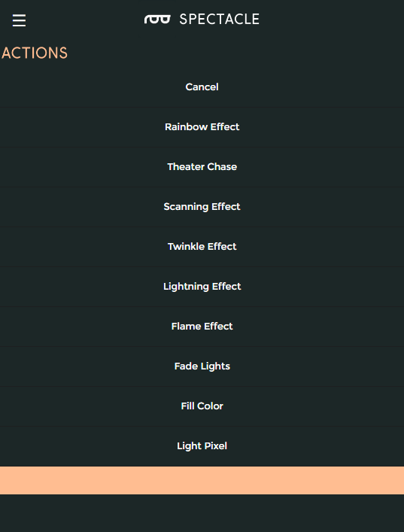Viewport: 404px width, 532px height.
Task: Tap the word Lights in Fade Lights
Action: [x=215, y=366]
